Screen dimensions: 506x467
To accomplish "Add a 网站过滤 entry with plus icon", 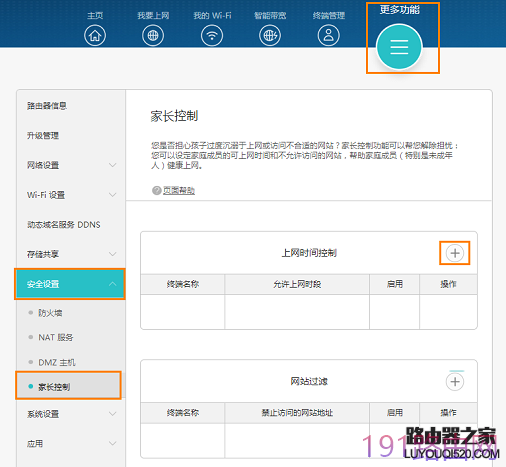I will [455, 381].
